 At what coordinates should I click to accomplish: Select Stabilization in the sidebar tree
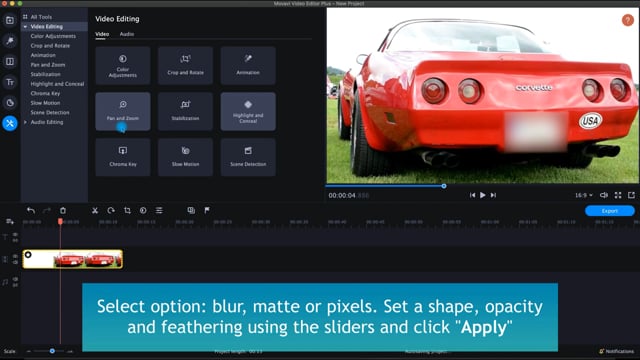[x=45, y=74]
